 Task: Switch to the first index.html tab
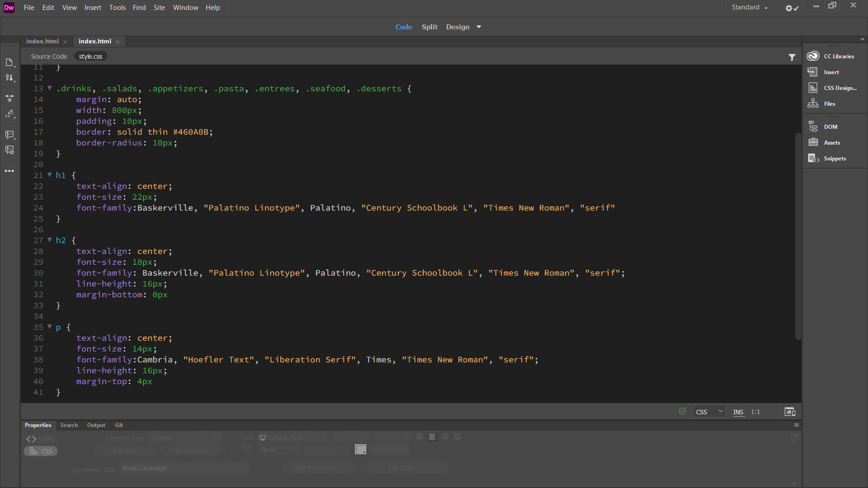(x=42, y=41)
